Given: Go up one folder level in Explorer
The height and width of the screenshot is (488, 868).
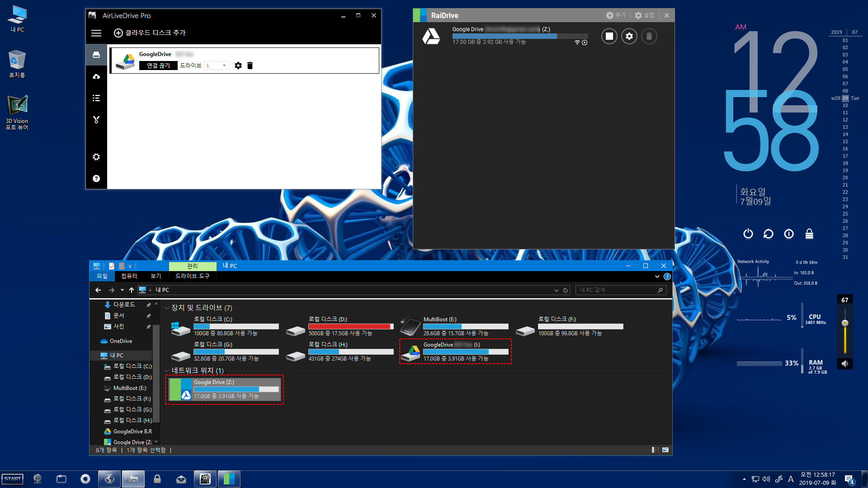Looking at the screenshot, I should coord(132,290).
